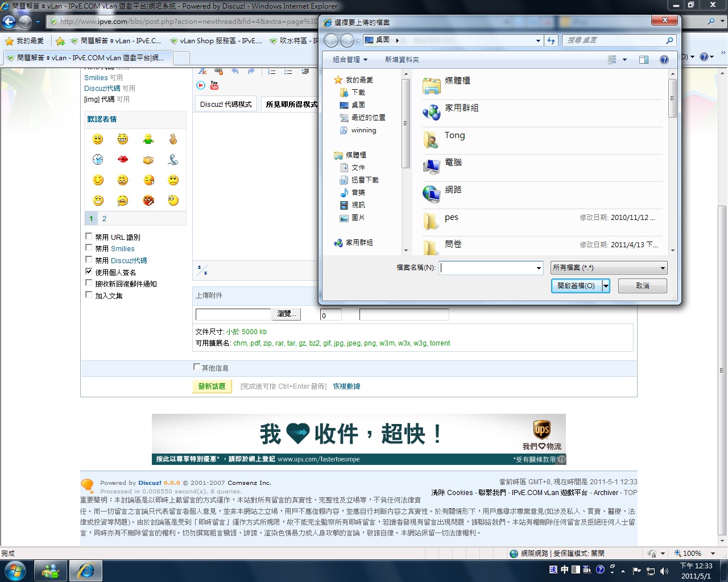Switch to 所見即所得模式 tab
This screenshot has width=728, height=582.
289,105
